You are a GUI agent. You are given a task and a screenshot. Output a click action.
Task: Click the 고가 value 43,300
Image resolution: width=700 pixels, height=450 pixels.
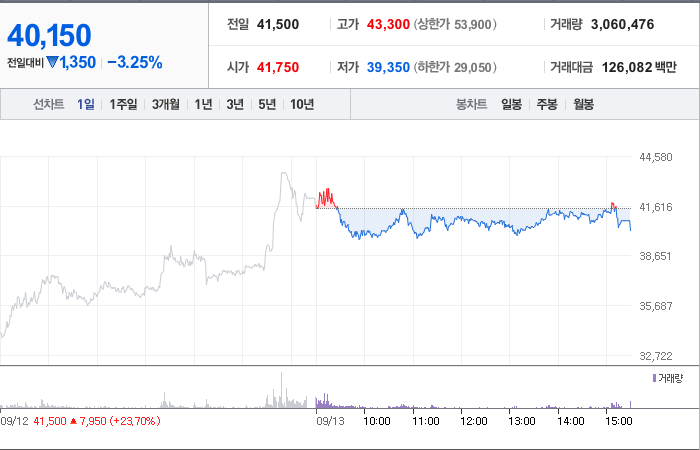click(388, 25)
